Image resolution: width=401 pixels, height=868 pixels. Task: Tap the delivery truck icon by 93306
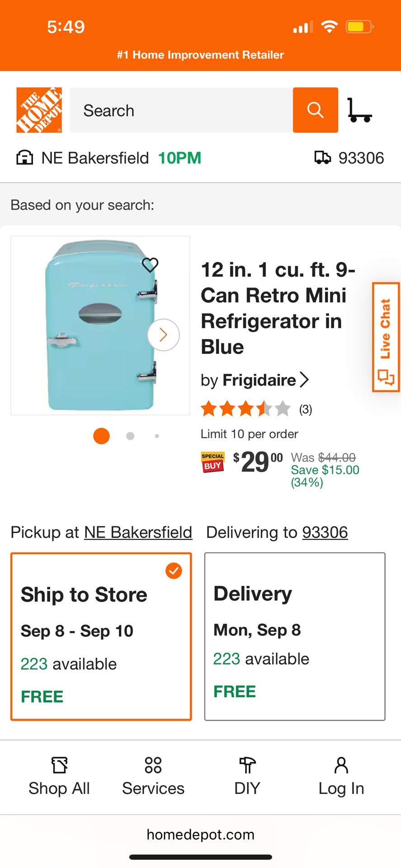[x=322, y=158]
